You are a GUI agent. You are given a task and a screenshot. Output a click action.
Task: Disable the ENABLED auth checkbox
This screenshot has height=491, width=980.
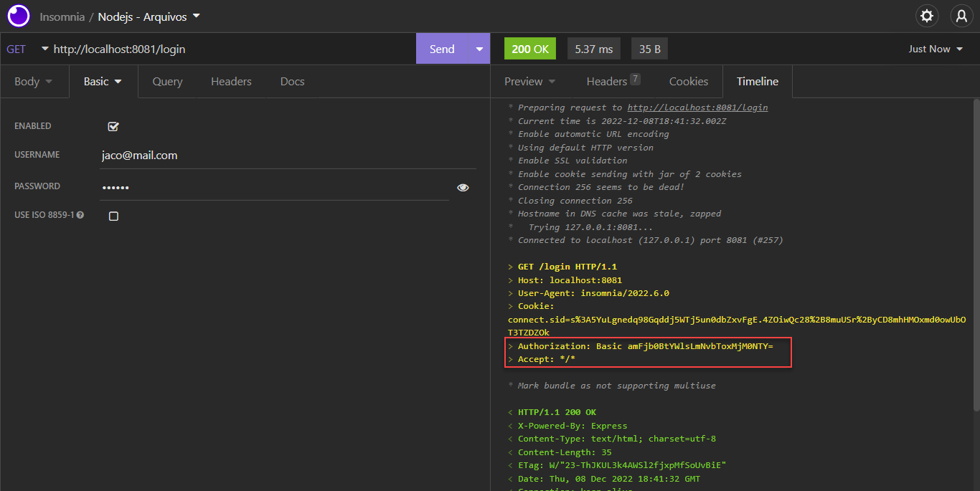coord(113,127)
